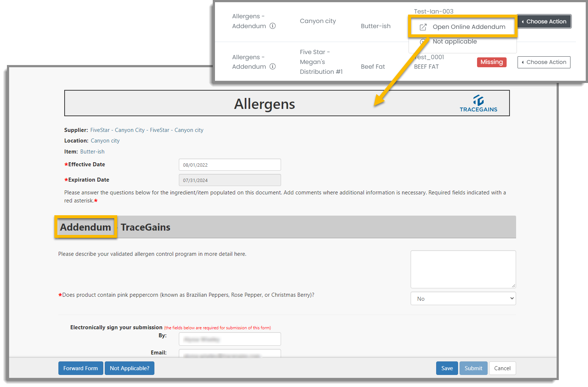
Task: Click the Cancel button
Action: (502, 368)
